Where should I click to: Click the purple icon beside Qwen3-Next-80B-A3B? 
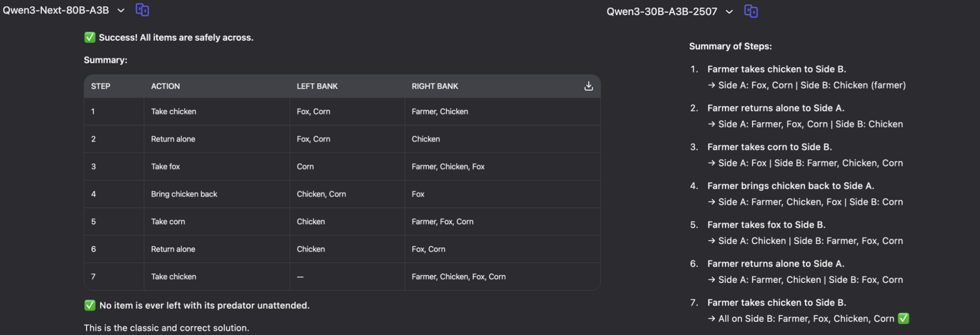pyautogui.click(x=142, y=10)
